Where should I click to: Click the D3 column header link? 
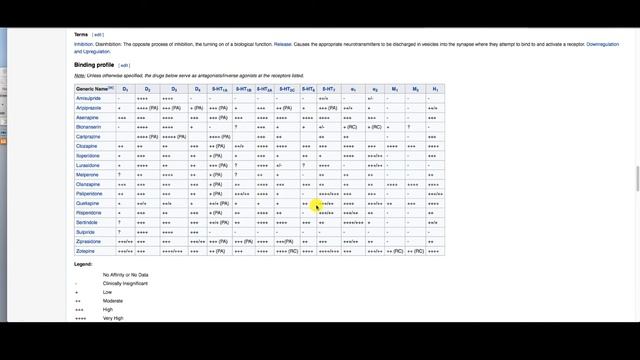pos(174,89)
